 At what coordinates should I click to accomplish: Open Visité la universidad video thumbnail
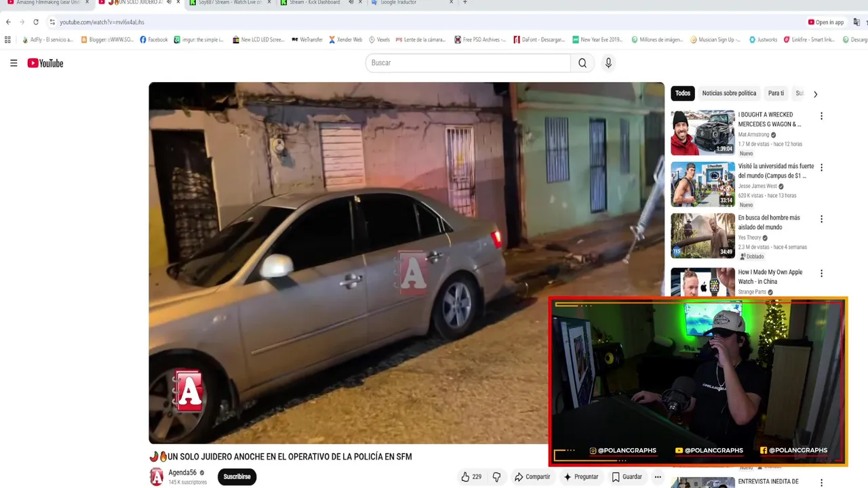pos(703,184)
